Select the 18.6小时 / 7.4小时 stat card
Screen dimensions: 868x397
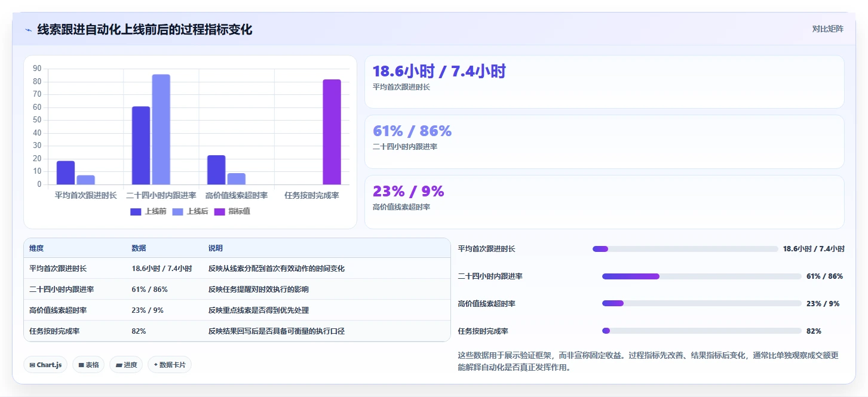(x=604, y=82)
